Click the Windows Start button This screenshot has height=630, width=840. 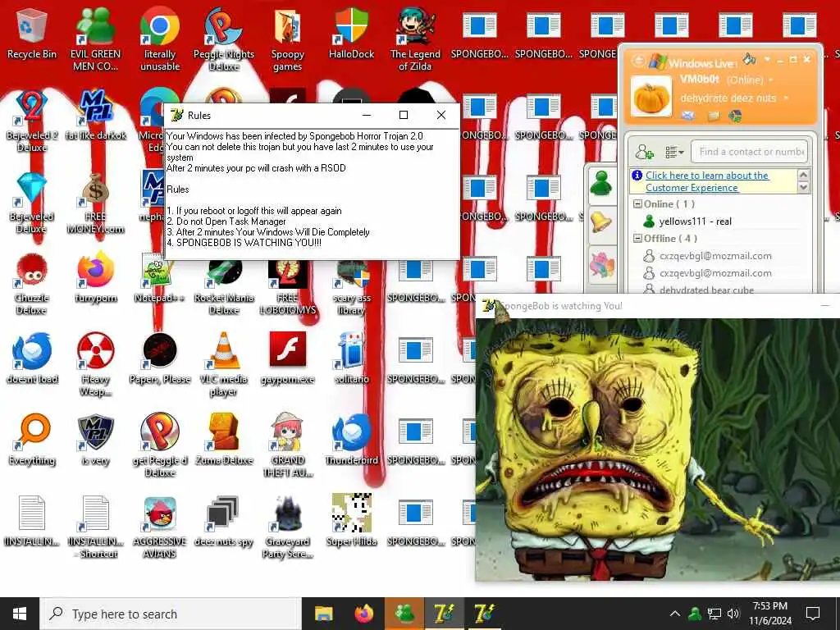click(20, 614)
